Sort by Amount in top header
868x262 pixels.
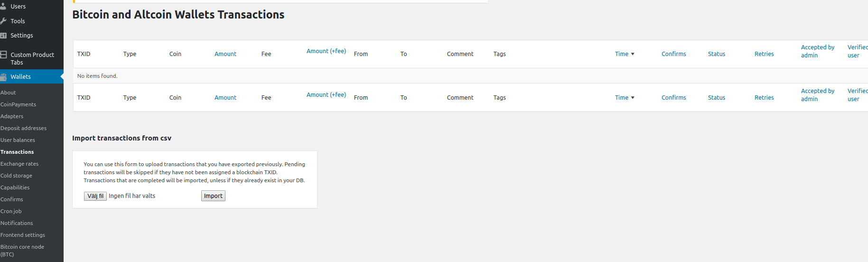pyautogui.click(x=225, y=54)
